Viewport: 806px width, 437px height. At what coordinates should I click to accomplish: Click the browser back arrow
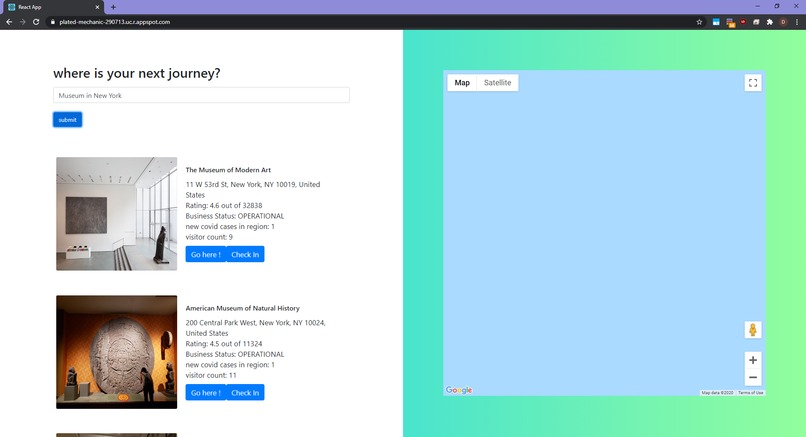pos(9,22)
